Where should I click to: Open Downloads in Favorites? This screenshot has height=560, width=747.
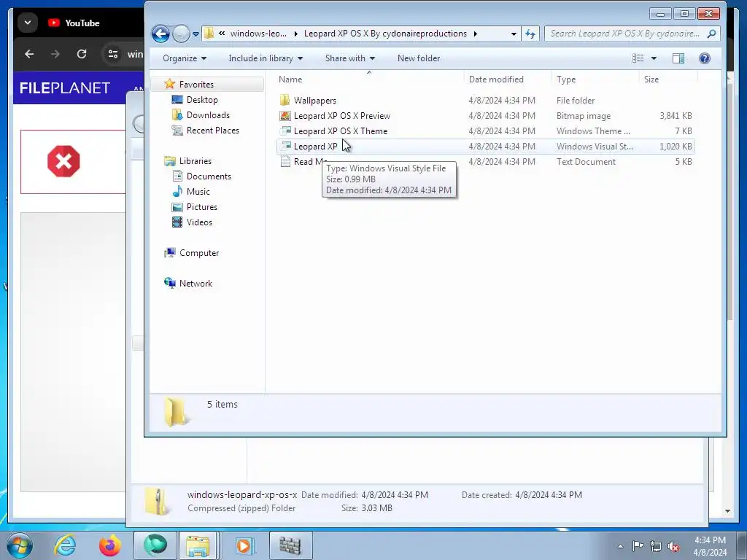(x=208, y=114)
